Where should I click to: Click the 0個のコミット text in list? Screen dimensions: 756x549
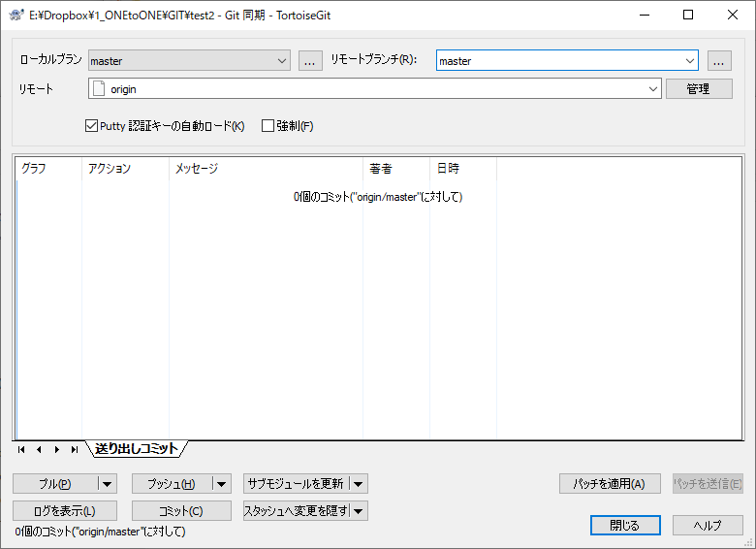378,197
